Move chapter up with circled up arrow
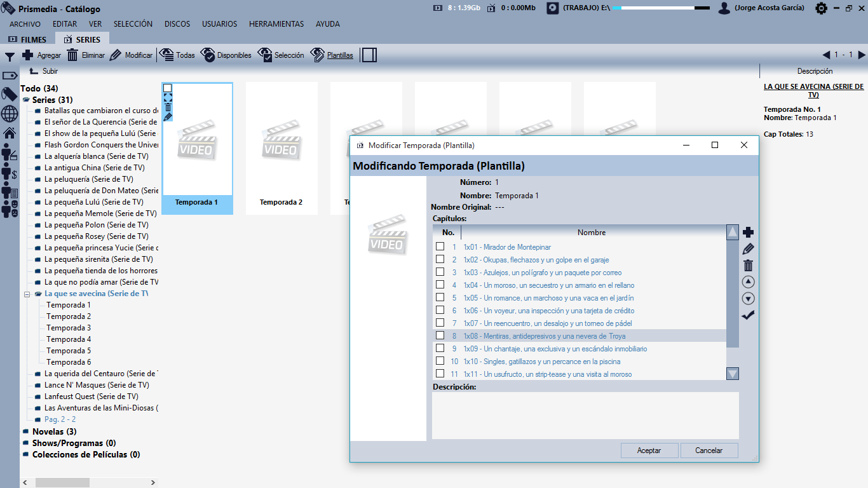 click(748, 282)
